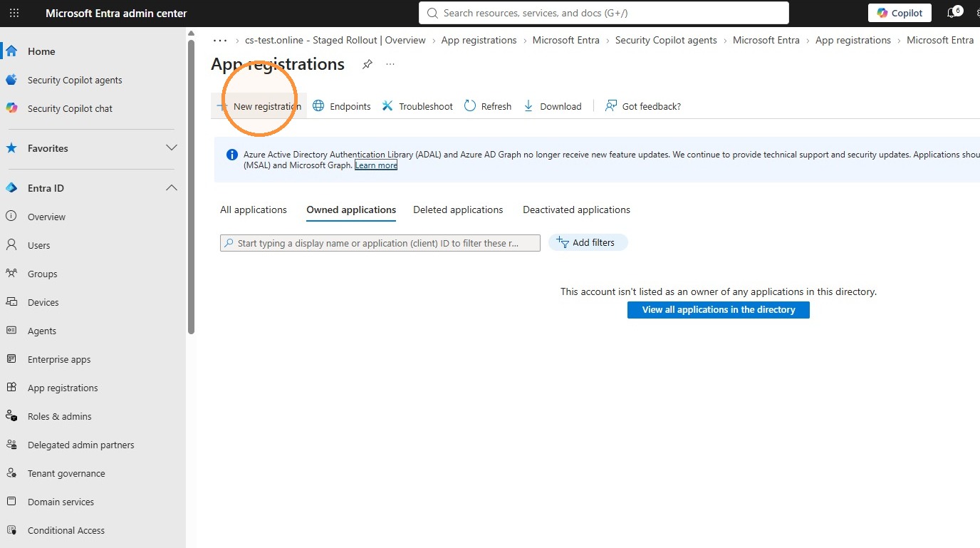Click the Security Copilot agents icon
The width and height of the screenshot is (980, 548).
coord(11,80)
